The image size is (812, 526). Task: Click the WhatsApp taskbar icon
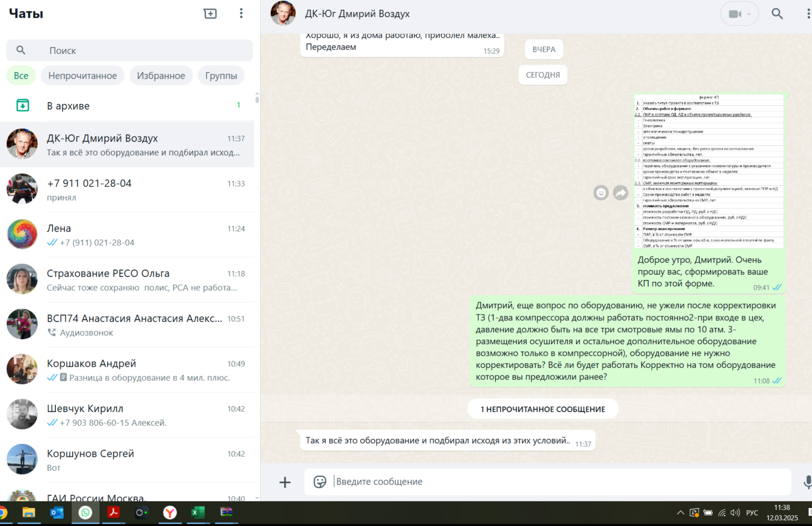tap(85, 513)
